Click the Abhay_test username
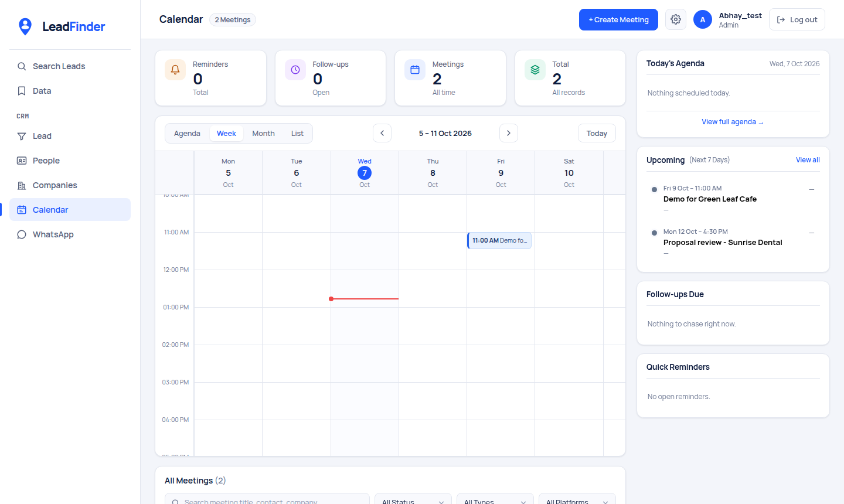Image resolution: width=844 pixels, height=504 pixels. (740, 16)
